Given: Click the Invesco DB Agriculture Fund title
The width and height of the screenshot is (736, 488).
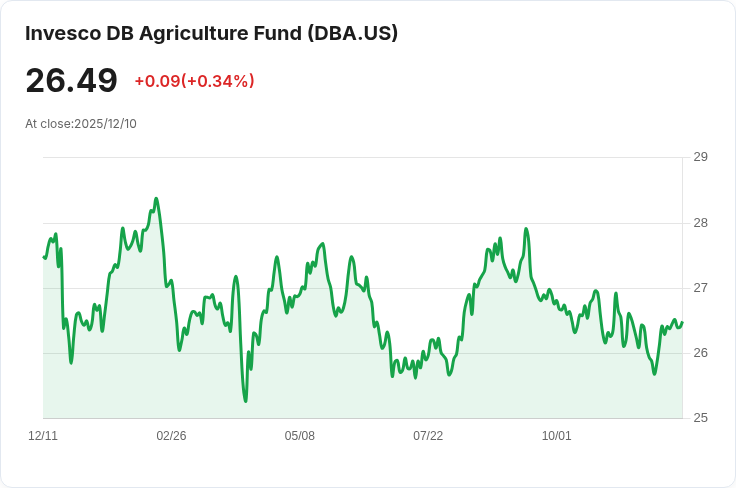Looking at the screenshot, I should [160, 33].
